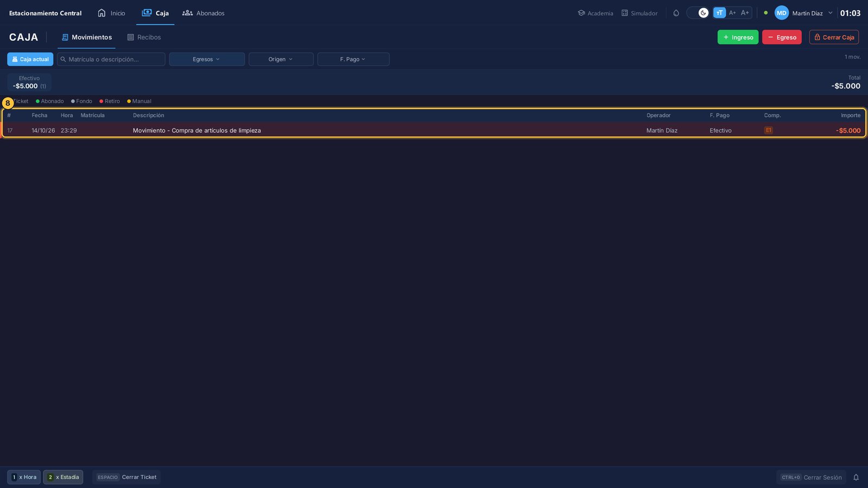868x488 pixels.
Task: Click the Manual legend item
Action: (x=139, y=101)
